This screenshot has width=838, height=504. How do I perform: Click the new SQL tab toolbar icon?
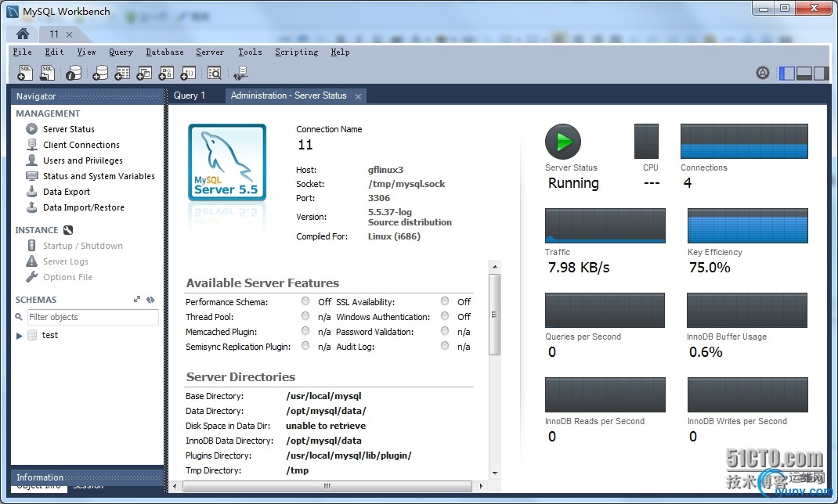pos(25,73)
